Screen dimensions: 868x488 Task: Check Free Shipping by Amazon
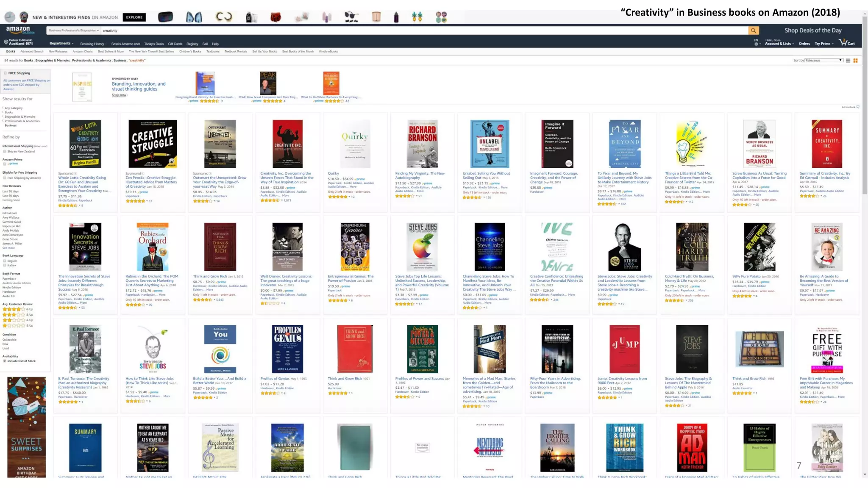pos(4,178)
